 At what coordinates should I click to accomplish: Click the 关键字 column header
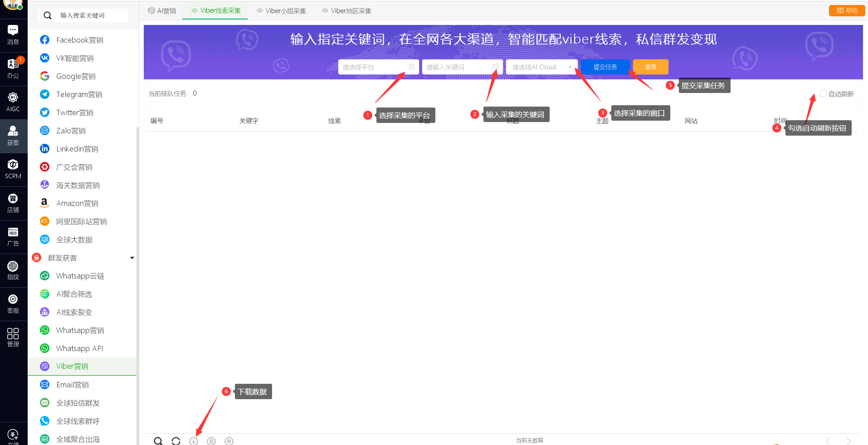pyautogui.click(x=249, y=121)
